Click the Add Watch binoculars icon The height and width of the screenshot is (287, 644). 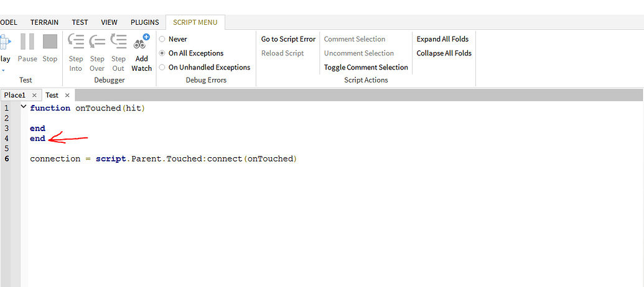click(142, 42)
